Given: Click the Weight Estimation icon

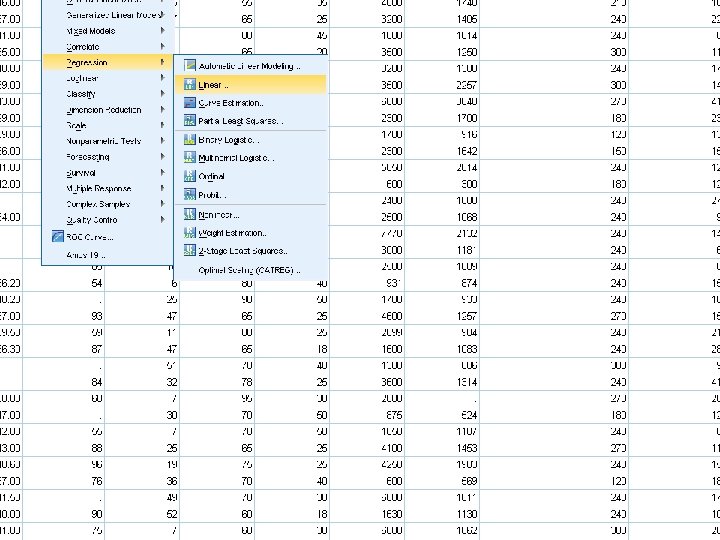Looking at the screenshot, I should point(190,232).
